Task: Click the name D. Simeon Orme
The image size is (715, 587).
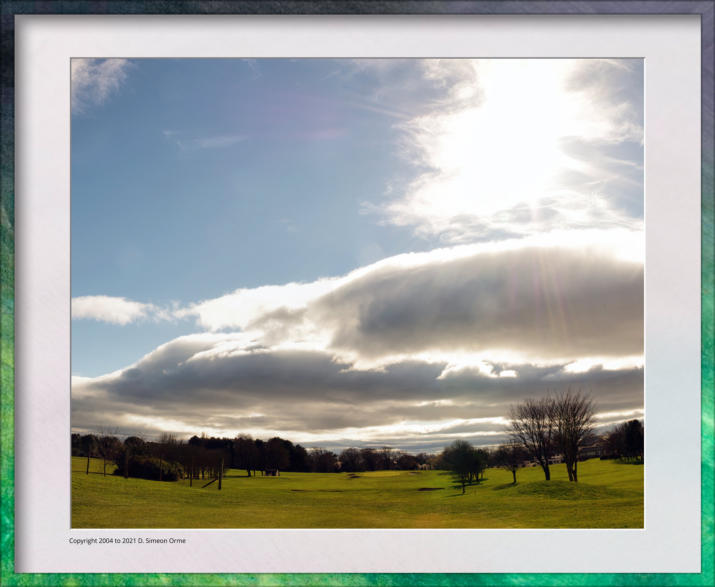Action: (x=159, y=541)
